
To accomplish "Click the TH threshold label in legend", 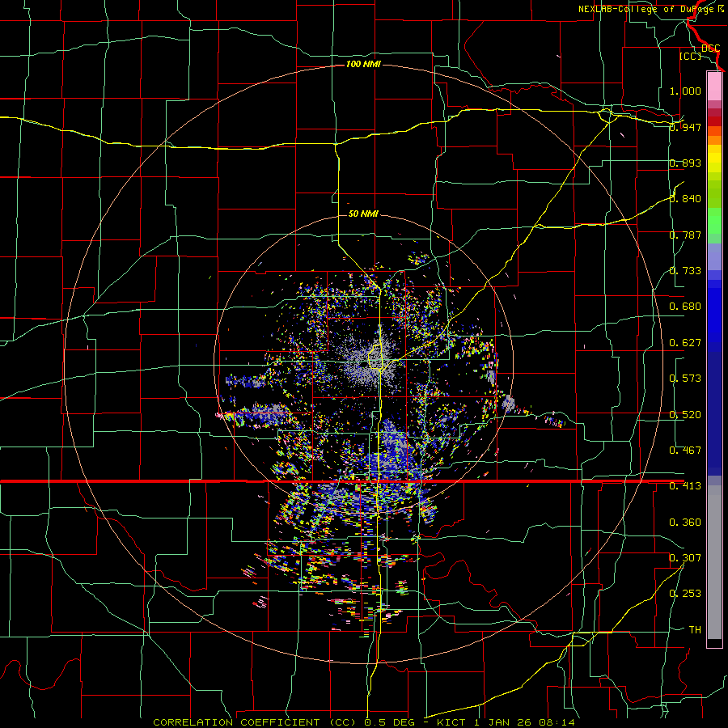I will 695,629.
